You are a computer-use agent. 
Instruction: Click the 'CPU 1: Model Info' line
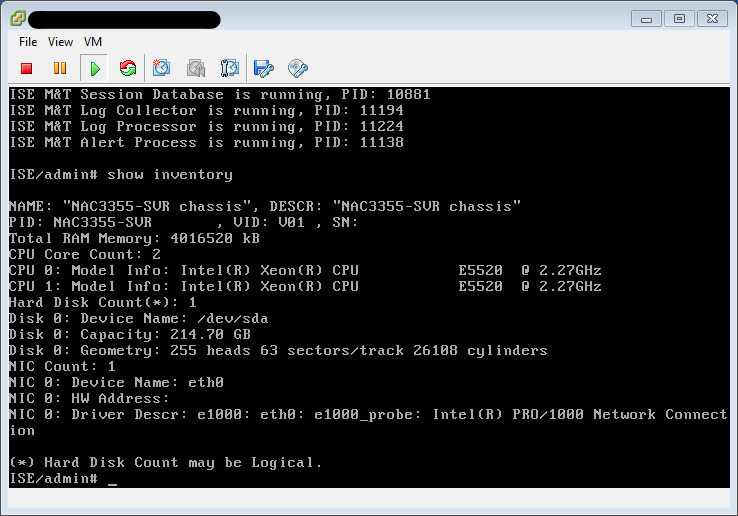(305, 287)
